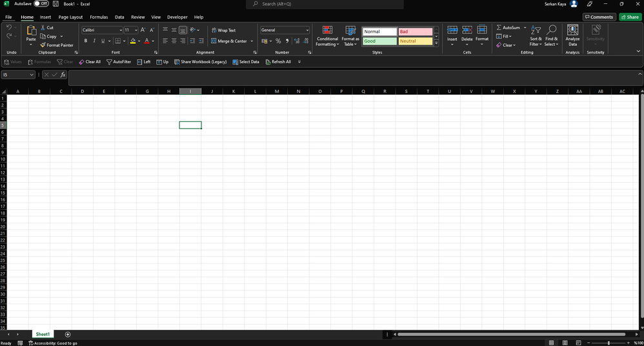This screenshot has height=346, width=644.
Task: Expand the Sort & Filter menu
Action: (x=536, y=36)
